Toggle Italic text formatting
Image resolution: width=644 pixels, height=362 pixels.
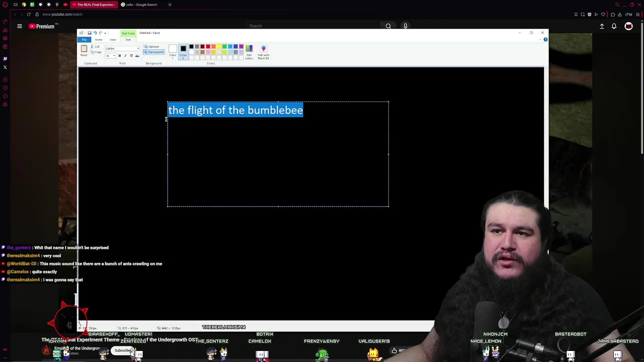[x=125, y=56]
